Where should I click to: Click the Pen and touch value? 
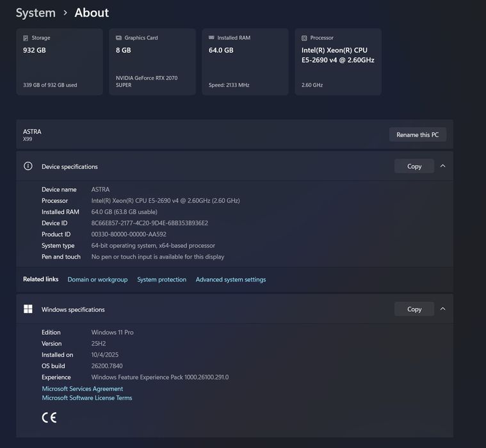coord(158,257)
